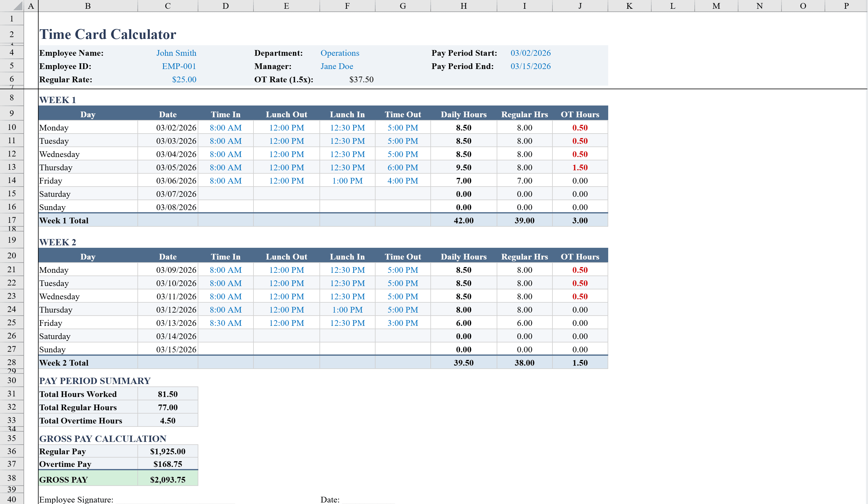Select the Manager cell Jane Doe
The height and width of the screenshot is (504, 868).
(x=337, y=66)
